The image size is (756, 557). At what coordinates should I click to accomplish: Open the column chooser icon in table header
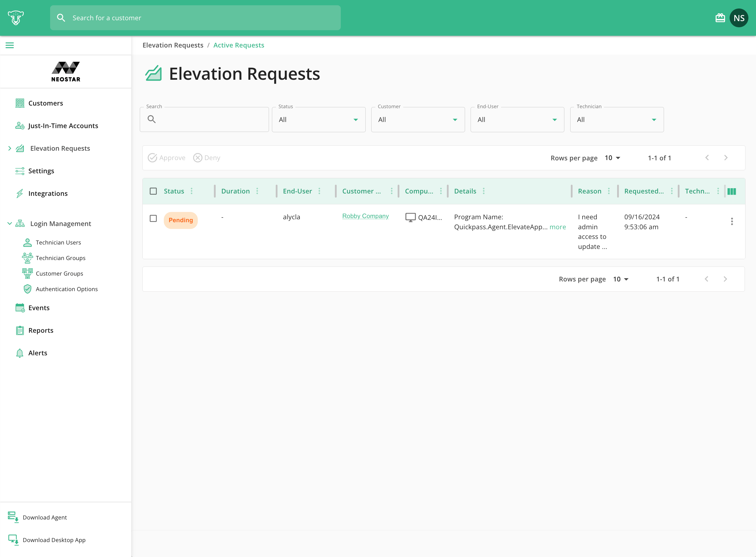pyautogui.click(x=731, y=191)
